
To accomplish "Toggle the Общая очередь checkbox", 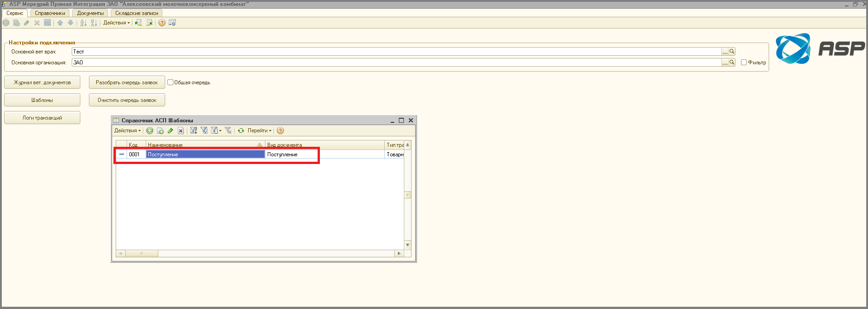I will pyautogui.click(x=171, y=82).
